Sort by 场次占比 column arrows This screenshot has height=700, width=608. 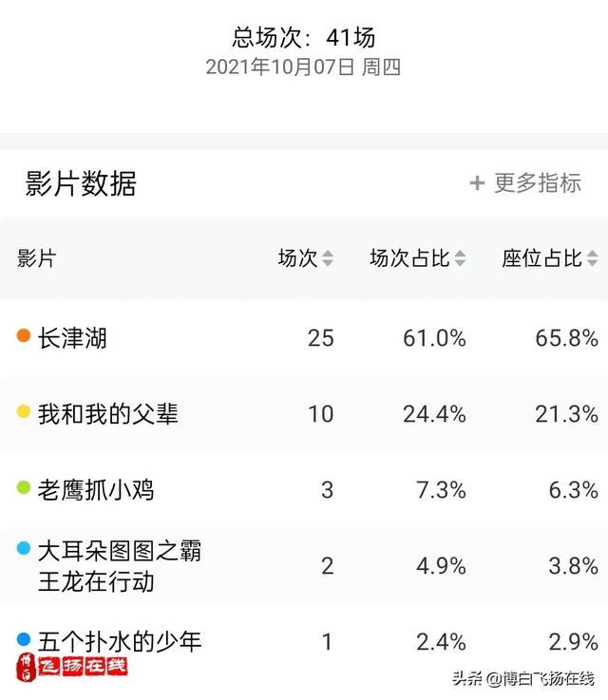[460, 258]
